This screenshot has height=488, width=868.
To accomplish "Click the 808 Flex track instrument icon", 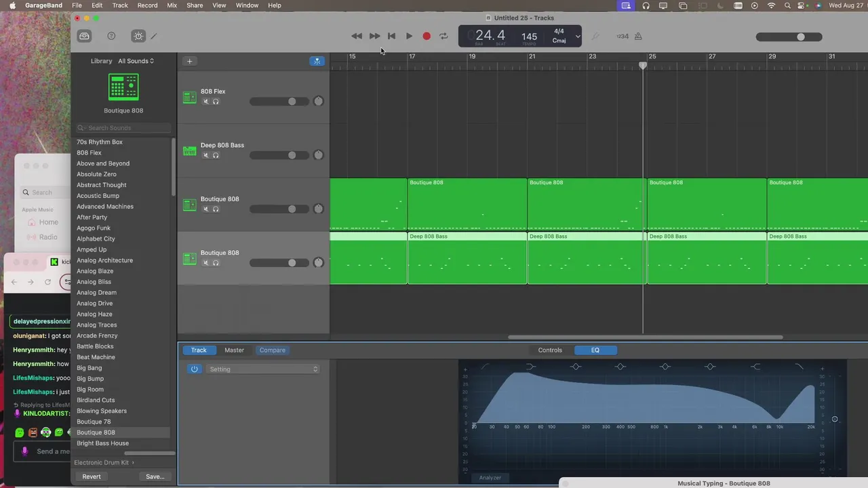I will [x=190, y=98].
